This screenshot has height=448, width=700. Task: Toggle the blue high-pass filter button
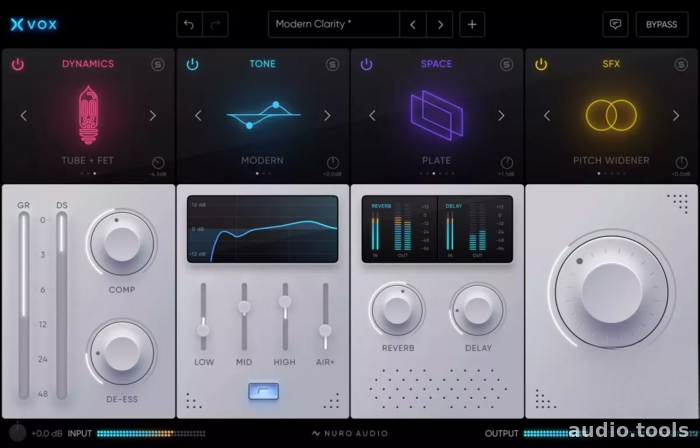(x=263, y=391)
